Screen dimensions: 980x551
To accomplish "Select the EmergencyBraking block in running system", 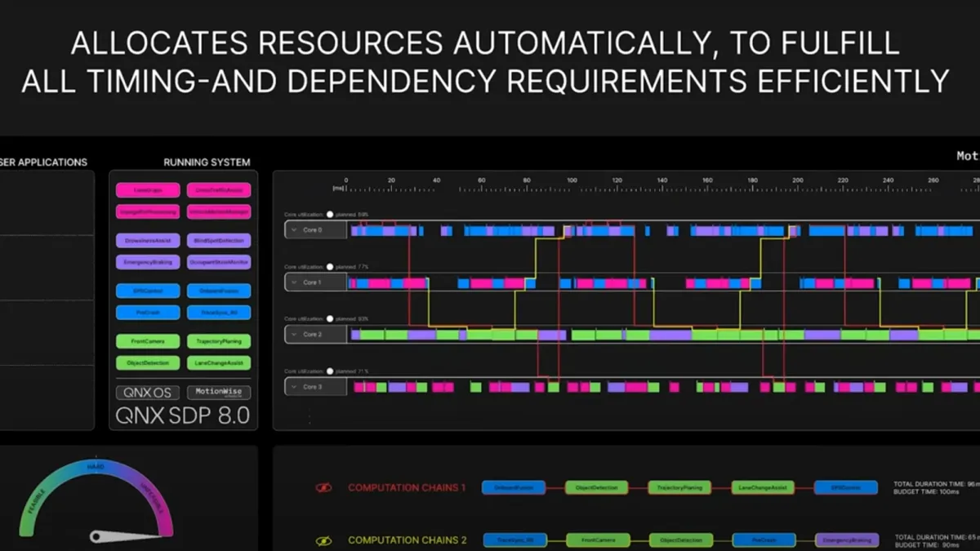I will pyautogui.click(x=147, y=263).
